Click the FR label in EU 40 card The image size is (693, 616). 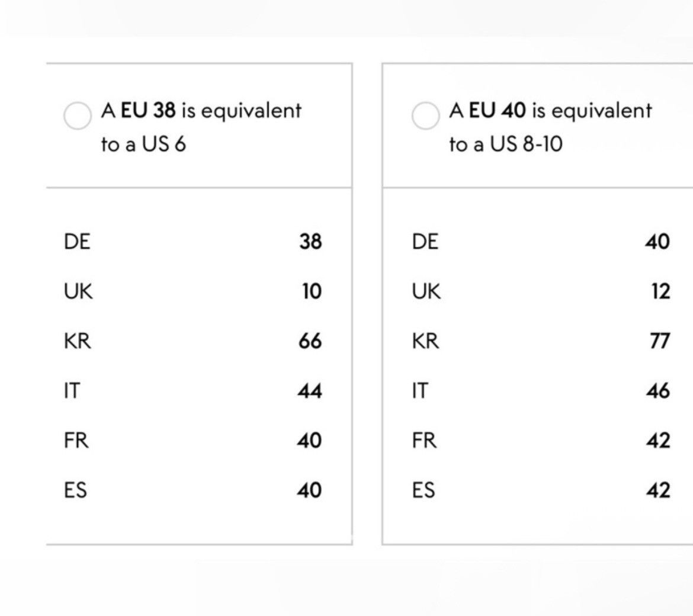[424, 441]
